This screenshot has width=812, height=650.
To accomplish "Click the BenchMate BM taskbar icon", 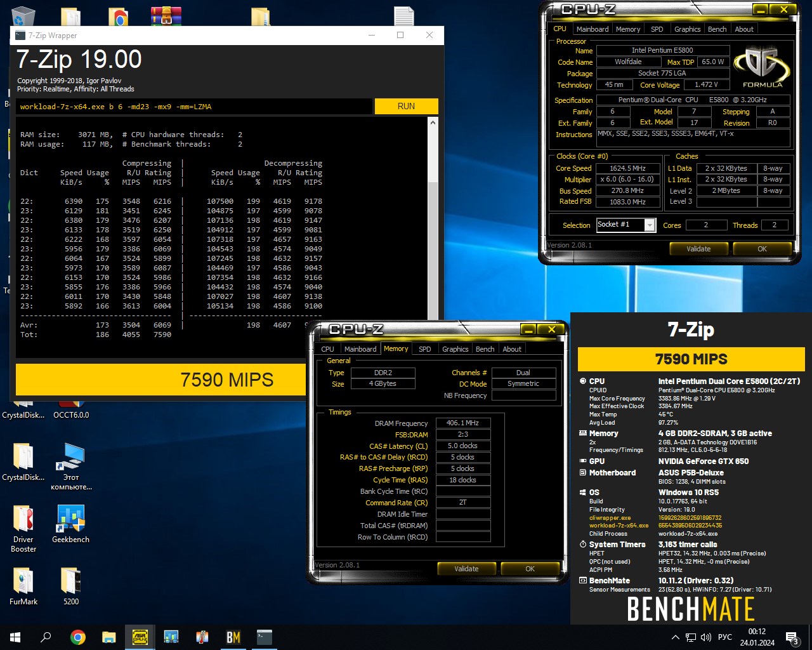I will pyautogui.click(x=233, y=637).
